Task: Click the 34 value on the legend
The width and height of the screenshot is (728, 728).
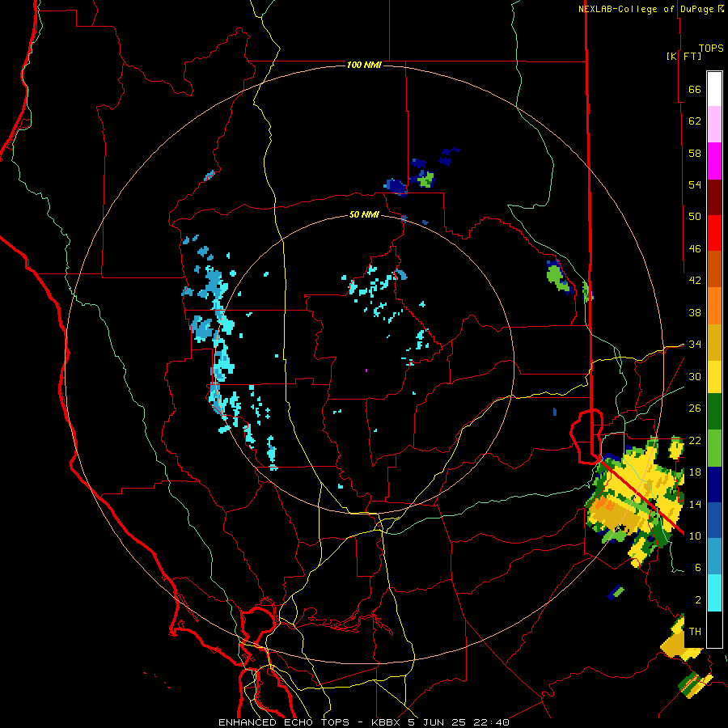Action: [x=695, y=345]
